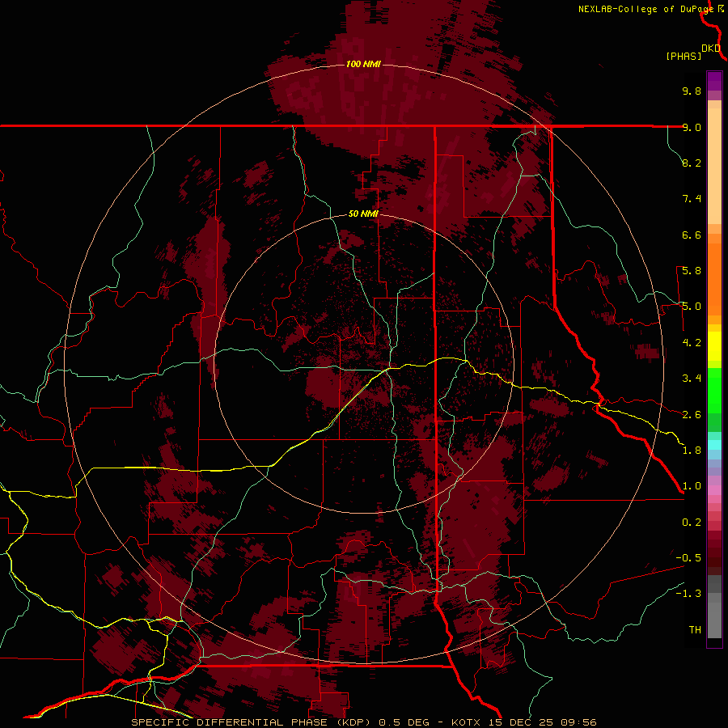
Task: Click the -0.5 scale value
Action: (x=688, y=558)
